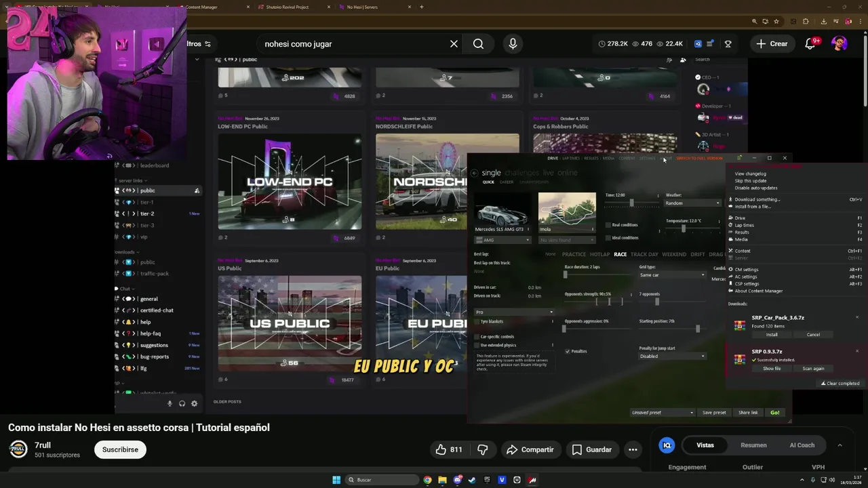Click About Content Manager menu entry
Viewport: 868px width, 488px height.
[x=795, y=291]
